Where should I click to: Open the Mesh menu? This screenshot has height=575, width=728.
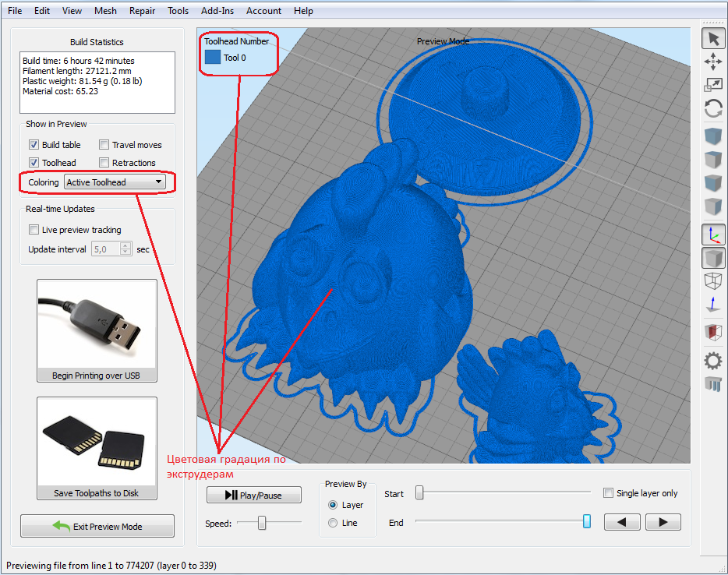pos(105,10)
